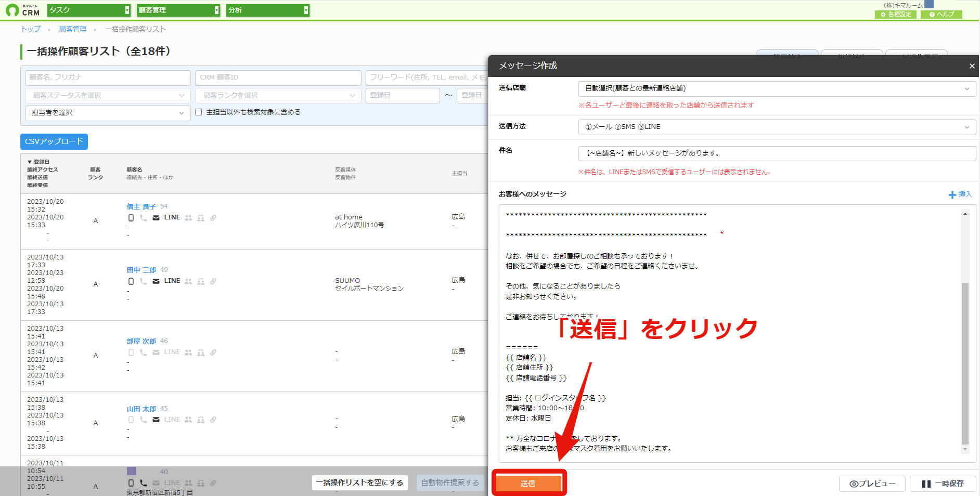The height and width of the screenshot is (496, 980).
Task: Open the 顧客管理 menu dropdown
Action: (178, 10)
